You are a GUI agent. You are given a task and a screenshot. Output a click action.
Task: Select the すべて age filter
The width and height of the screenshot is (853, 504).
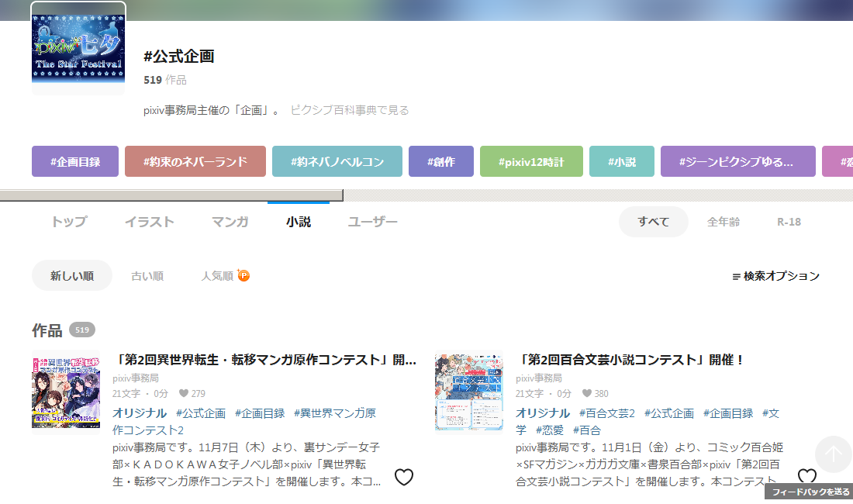(x=654, y=222)
